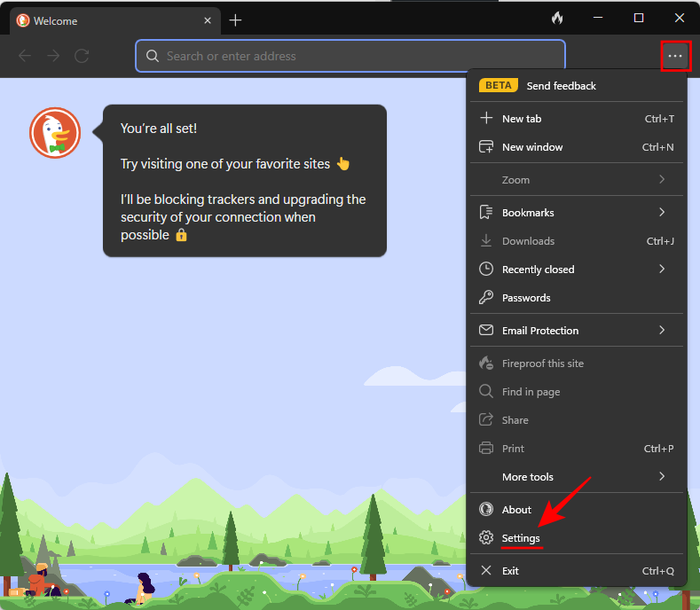Click the Exit X icon
Image resolution: width=700 pixels, height=610 pixels.
(486, 570)
